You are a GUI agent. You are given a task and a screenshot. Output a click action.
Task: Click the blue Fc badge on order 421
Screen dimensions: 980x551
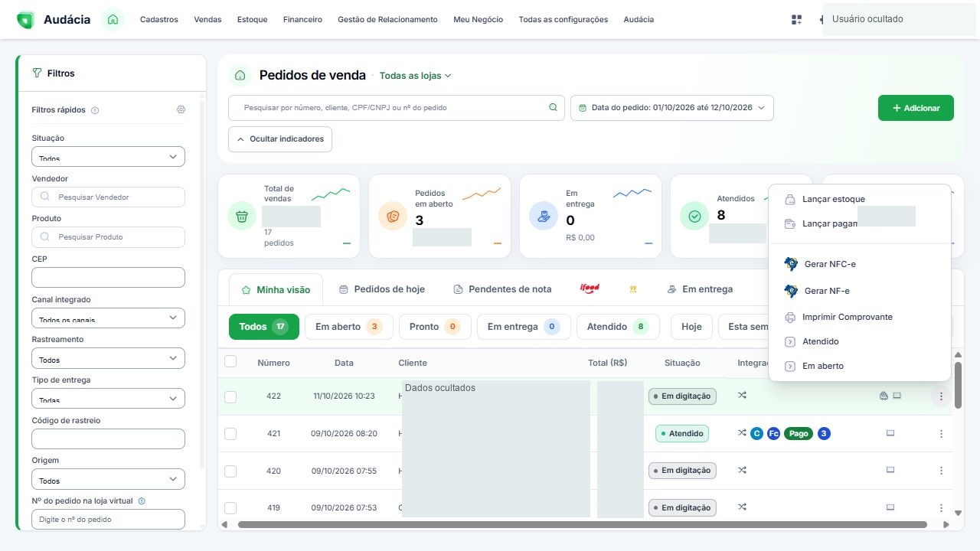[x=773, y=433]
